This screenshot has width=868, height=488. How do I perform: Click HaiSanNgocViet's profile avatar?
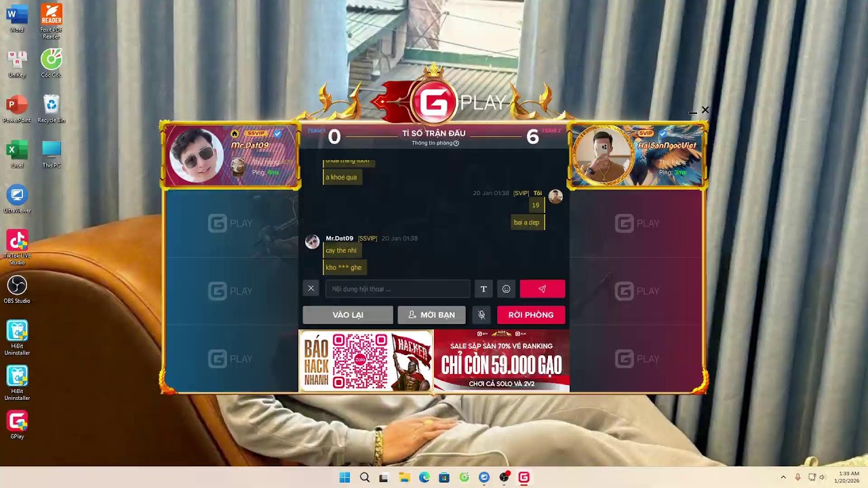click(x=603, y=156)
